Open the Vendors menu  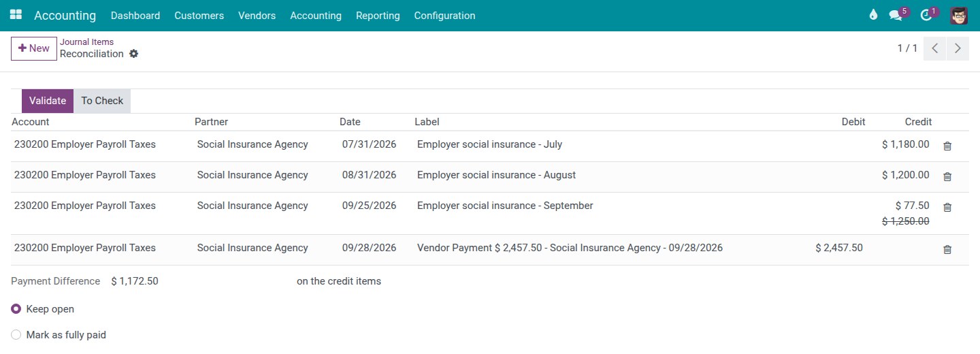coord(257,15)
